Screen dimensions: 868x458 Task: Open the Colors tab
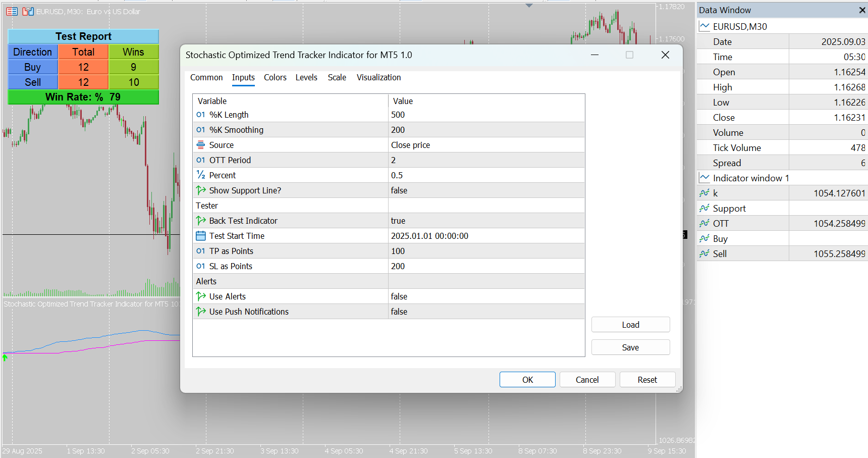275,77
